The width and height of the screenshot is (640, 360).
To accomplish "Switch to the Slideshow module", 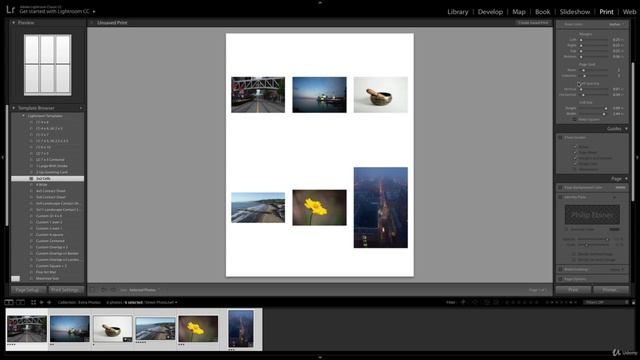I will [x=575, y=12].
